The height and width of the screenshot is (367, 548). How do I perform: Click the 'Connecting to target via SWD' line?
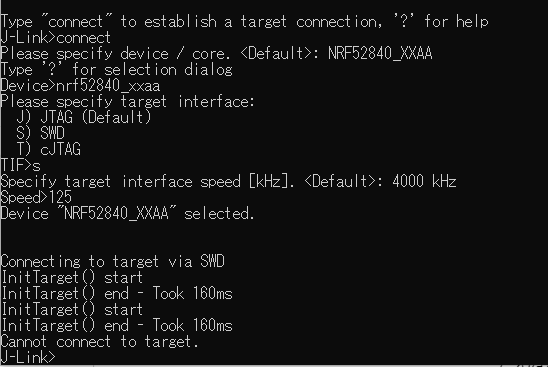coord(113,261)
